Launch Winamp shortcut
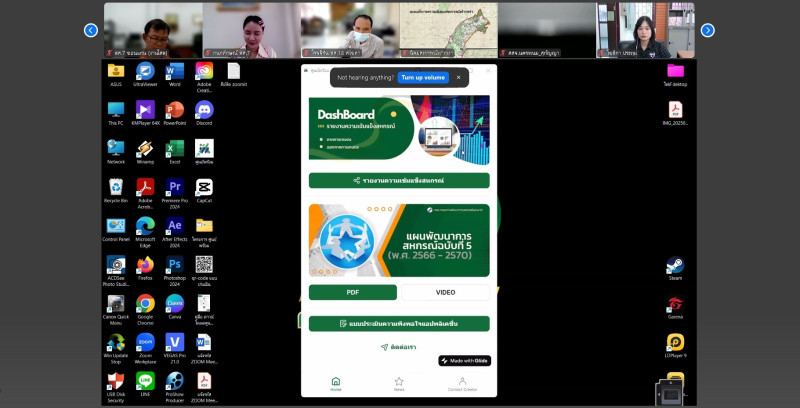 click(145, 148)
